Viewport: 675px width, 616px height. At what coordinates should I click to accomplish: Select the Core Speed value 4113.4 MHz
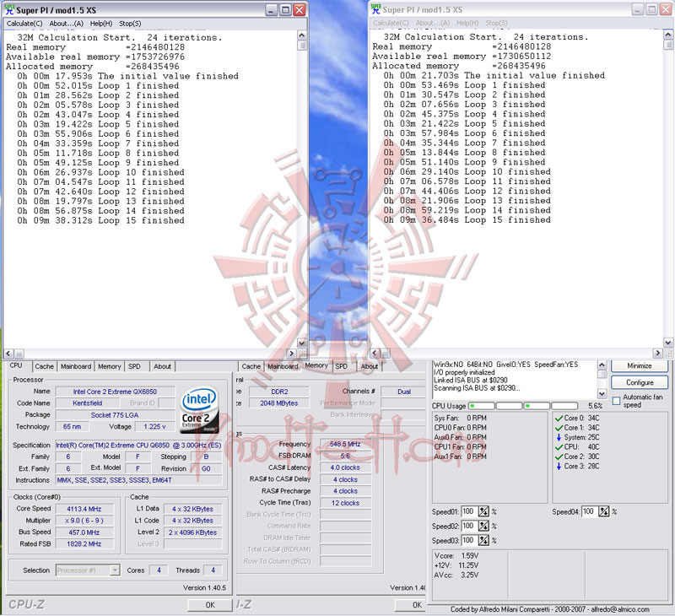coord(84,509)
